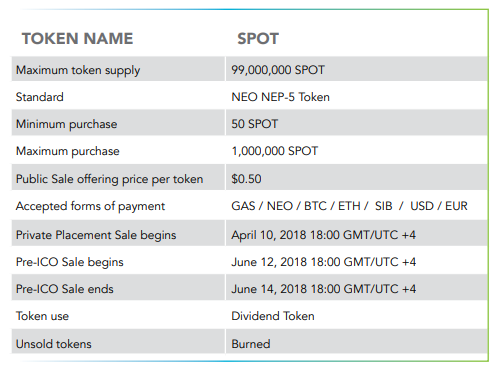
Task: Click the SPOT header text
Action: point(258,39)
